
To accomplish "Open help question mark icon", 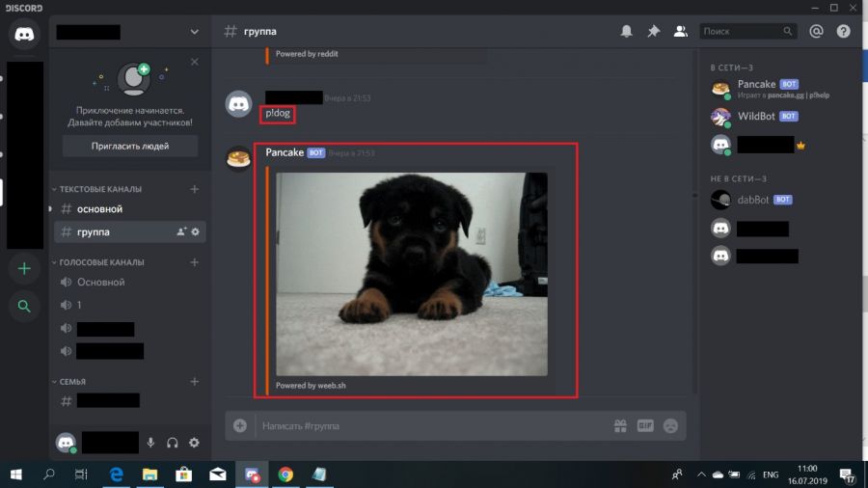I will pos(843,32).
